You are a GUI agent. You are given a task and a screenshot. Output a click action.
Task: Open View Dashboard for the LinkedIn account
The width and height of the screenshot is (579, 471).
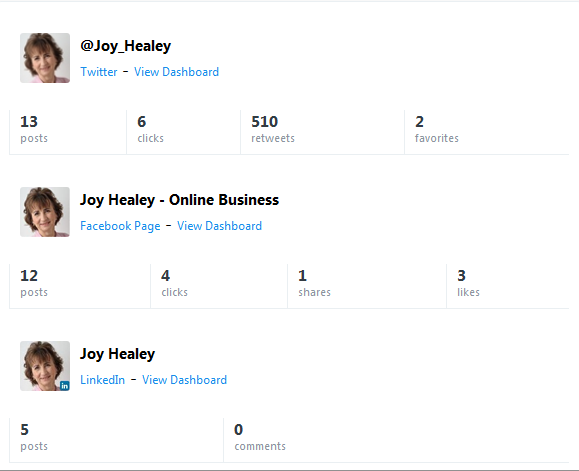pos(185,379)
